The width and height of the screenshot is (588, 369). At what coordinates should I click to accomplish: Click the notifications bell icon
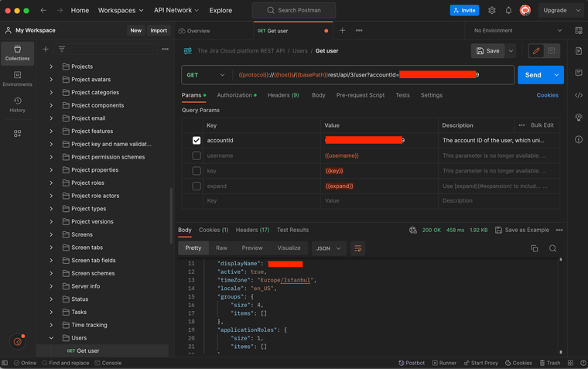tap(508, 11)
